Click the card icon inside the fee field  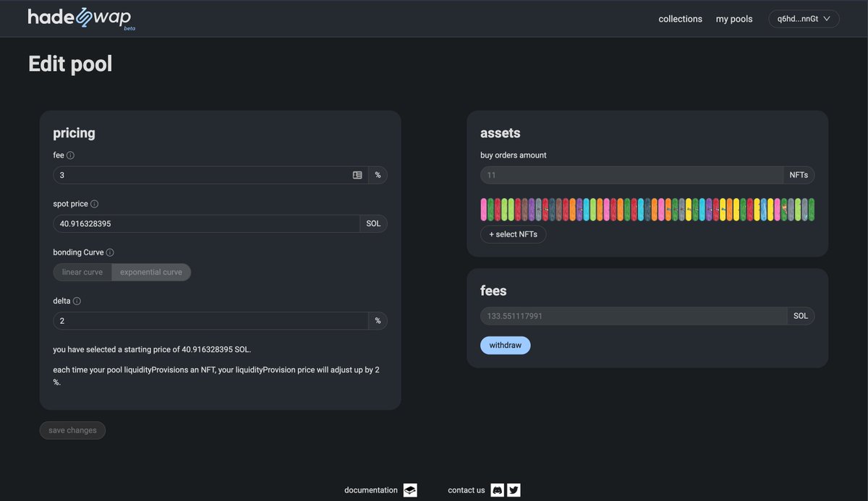357,175
